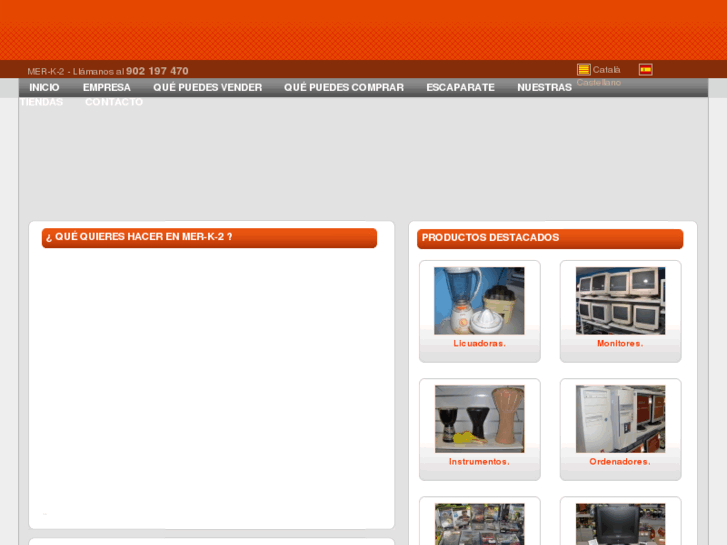Click the phone number 902 197 470
The width and height of the screenshot is (727, 545).
[157, 71]
